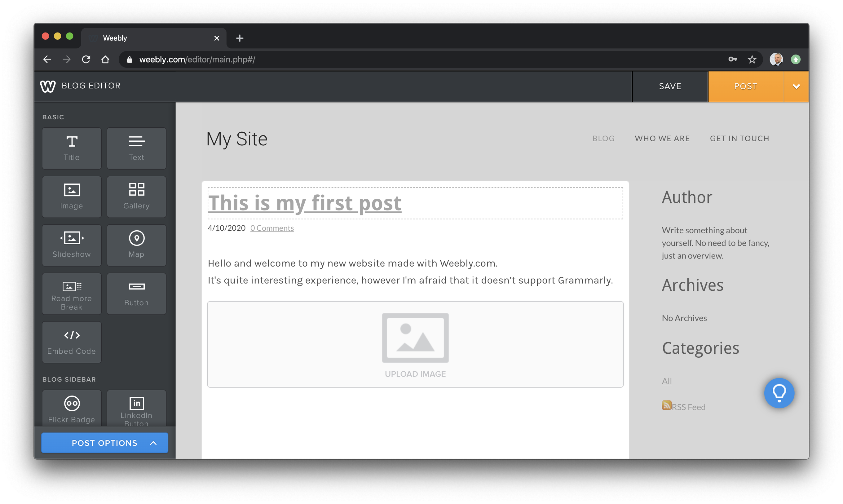Click the Weebly logo in header

[x=47, y=86]
